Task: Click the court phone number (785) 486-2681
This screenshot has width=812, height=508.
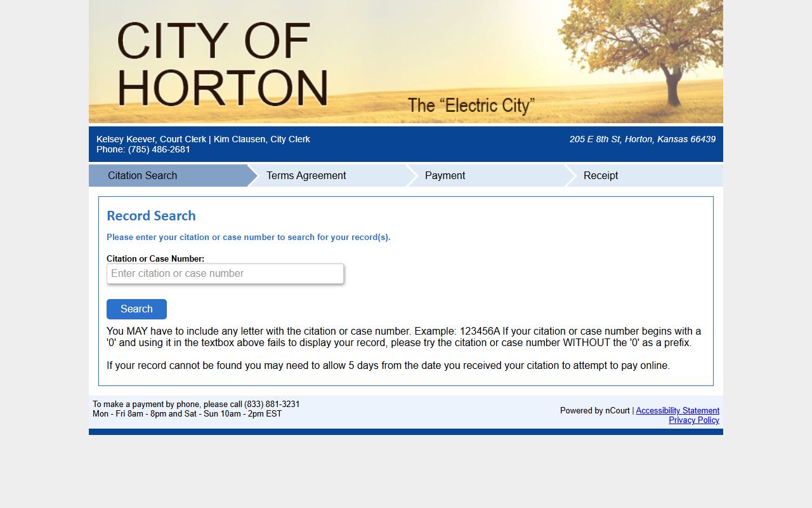Action: click(159, 149)
